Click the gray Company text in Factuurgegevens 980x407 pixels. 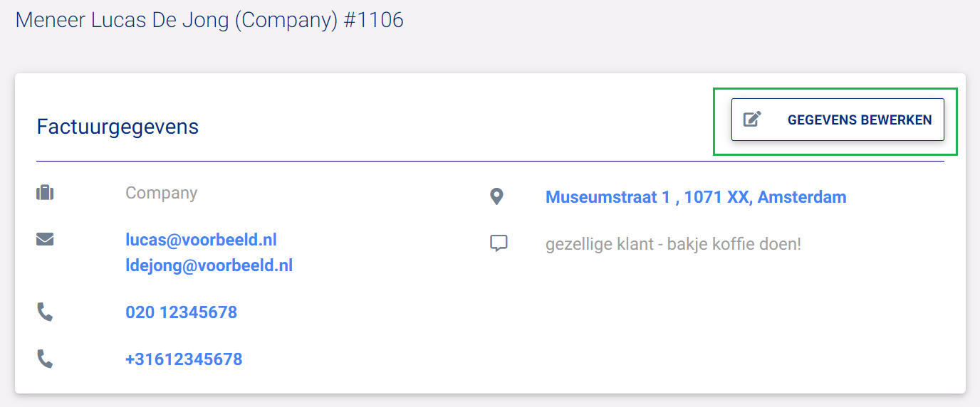(161, 193)
